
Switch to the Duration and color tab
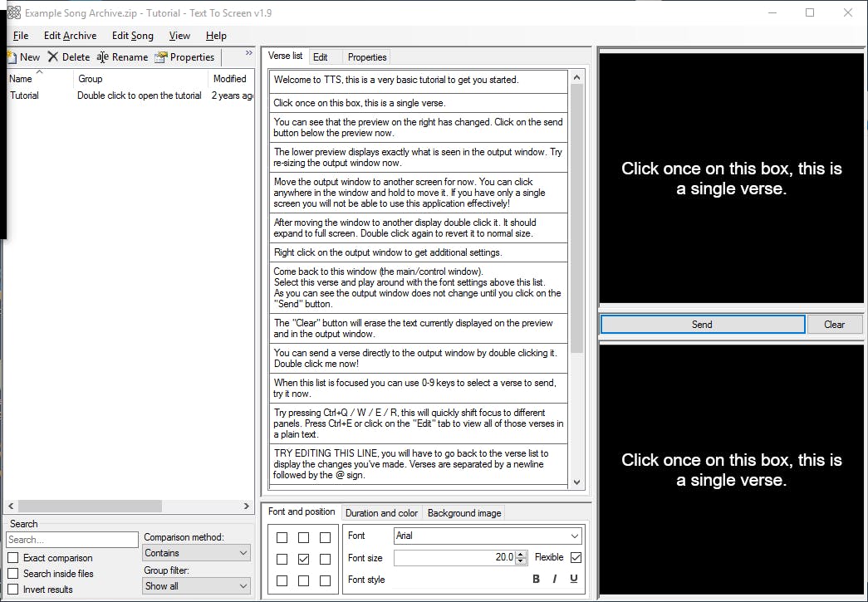tap(381, 513)
